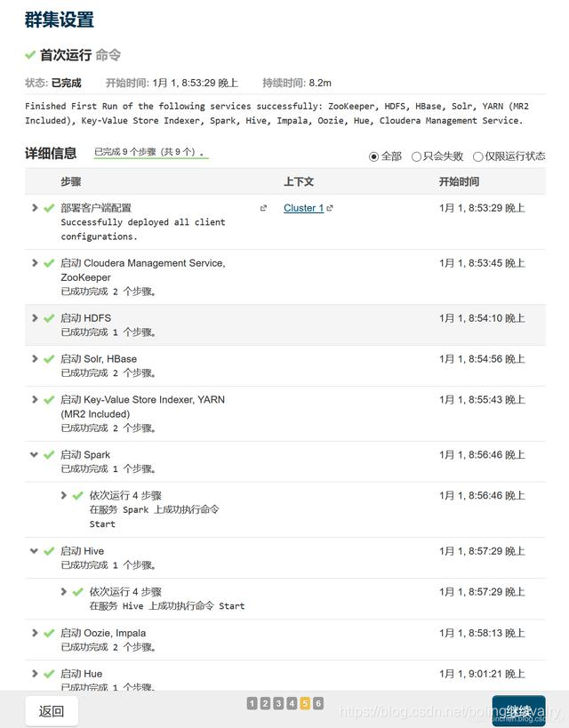Click green checkmark next to 启动 HDFS
The image size is (569, 728).
49,318
